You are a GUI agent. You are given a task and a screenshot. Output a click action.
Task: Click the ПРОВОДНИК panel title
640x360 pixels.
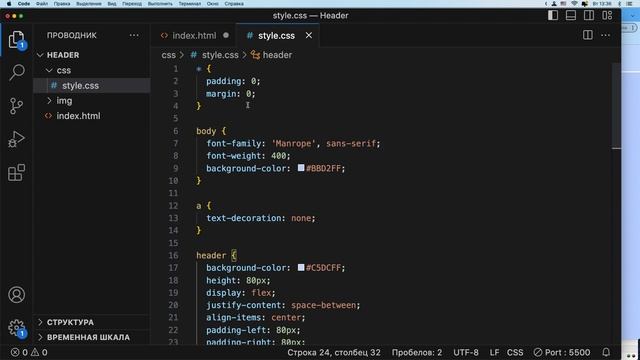click(x=72, y=36)
